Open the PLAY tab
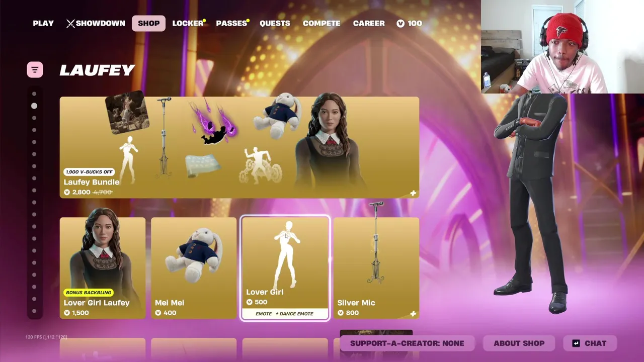The width and height of the screenshot is (644, 362). point(43,23)
